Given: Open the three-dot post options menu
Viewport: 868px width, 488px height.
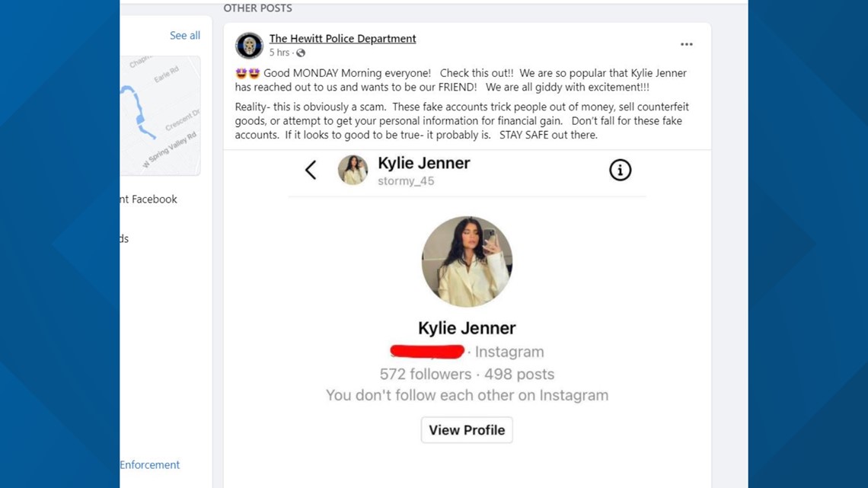Looking at the screenshot, I should pos(687,44).
